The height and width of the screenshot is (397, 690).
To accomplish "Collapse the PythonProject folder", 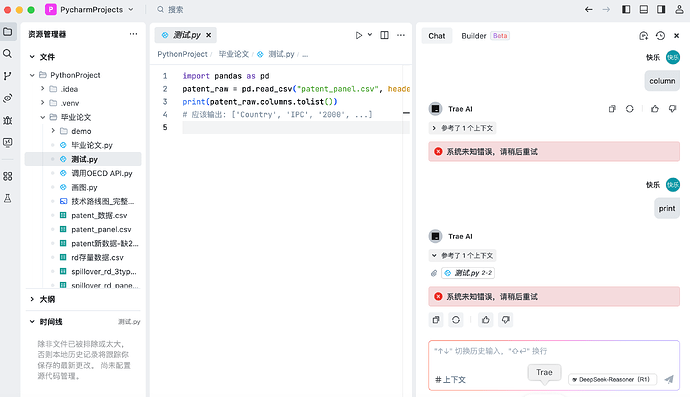I will 32,75.
